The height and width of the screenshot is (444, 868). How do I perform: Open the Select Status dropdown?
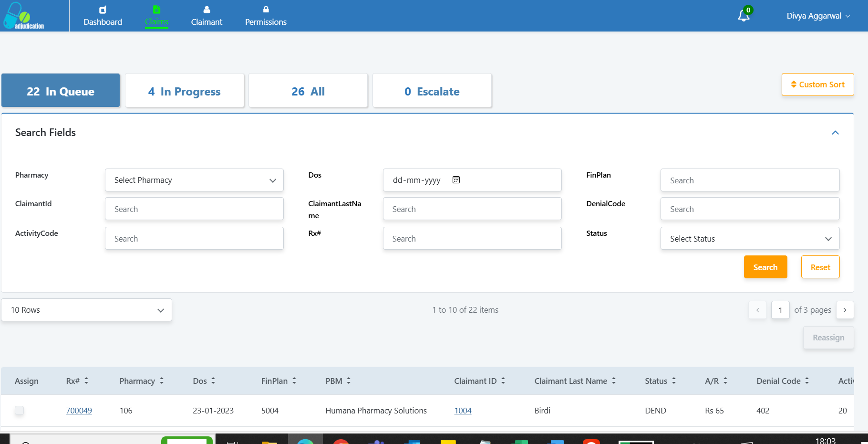pyautogui.click(x=750, y=239)
